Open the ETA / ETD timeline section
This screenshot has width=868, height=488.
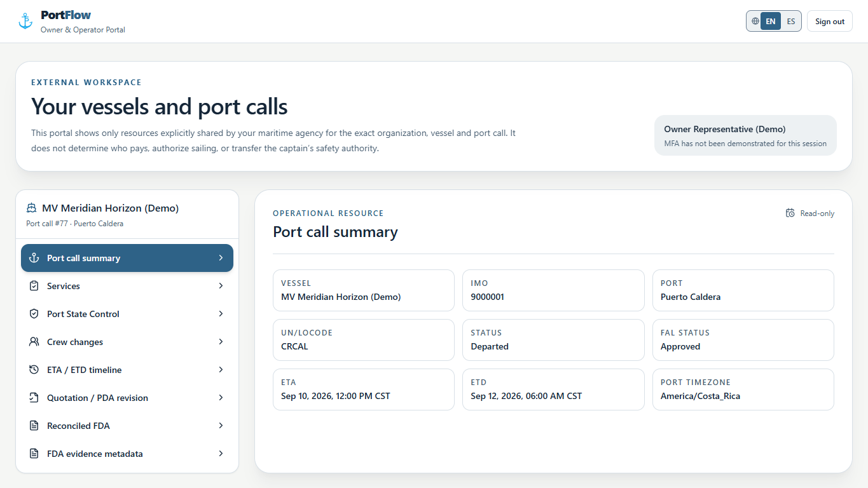click(x=127, y=370)
